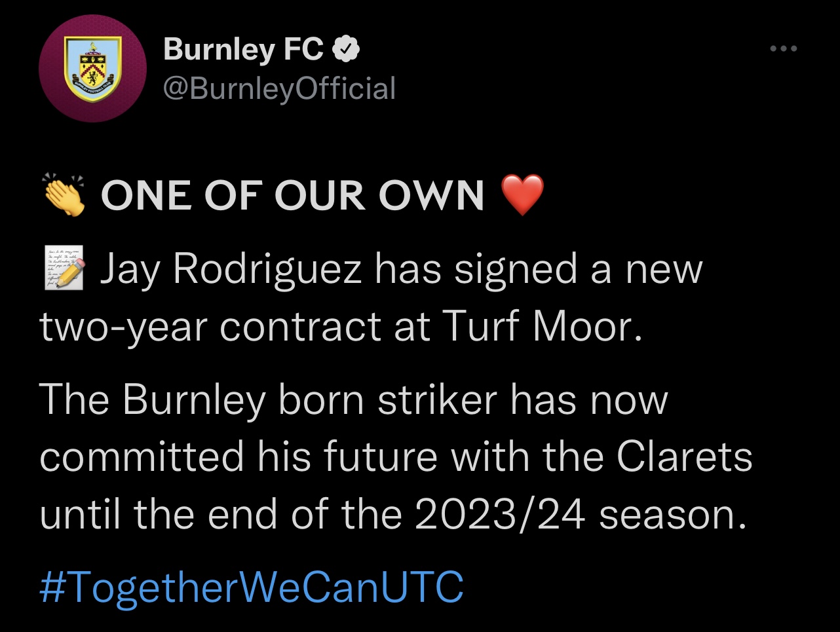Click the red heart emoji
Viewport: 840px width, 632px height.
(x=522, y=195)
